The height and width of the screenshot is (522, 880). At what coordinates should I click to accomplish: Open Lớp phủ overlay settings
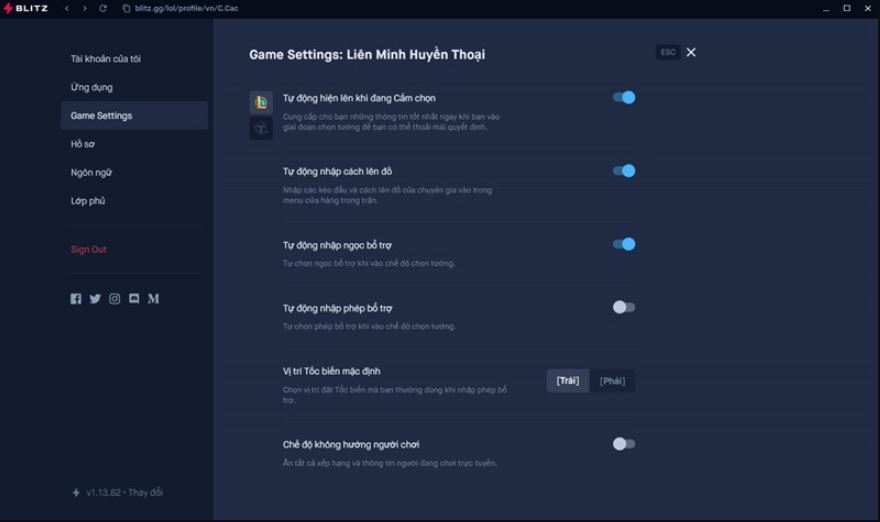[88, 201]
